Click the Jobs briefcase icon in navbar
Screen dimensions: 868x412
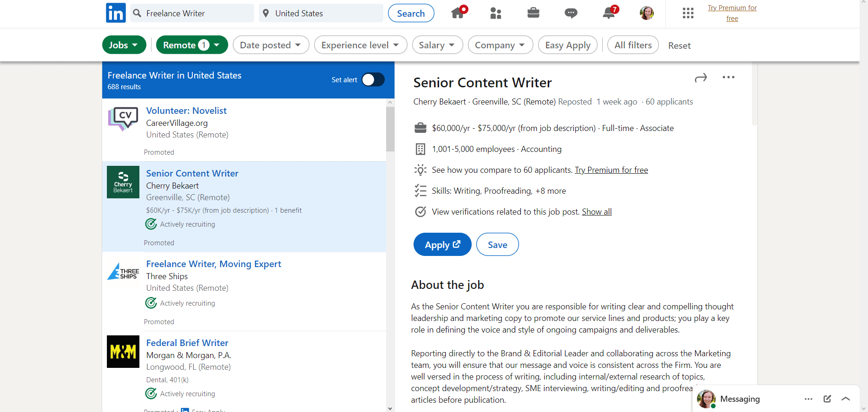(533, 13)
